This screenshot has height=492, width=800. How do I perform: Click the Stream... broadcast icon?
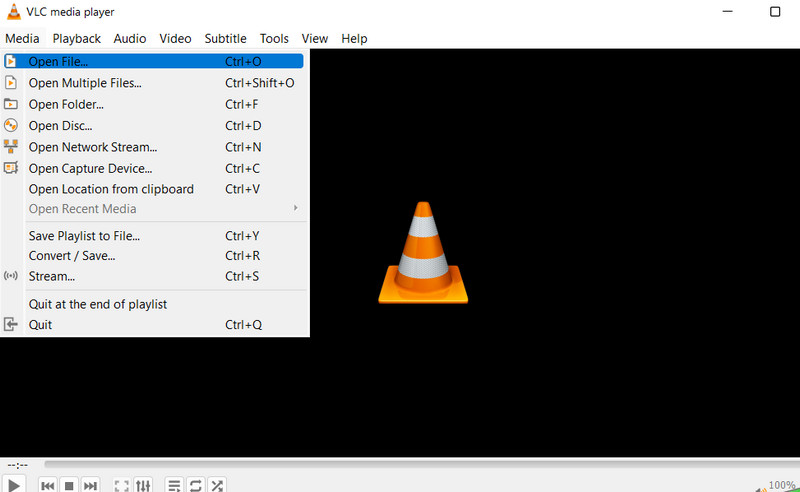click(x=11, y=276)
